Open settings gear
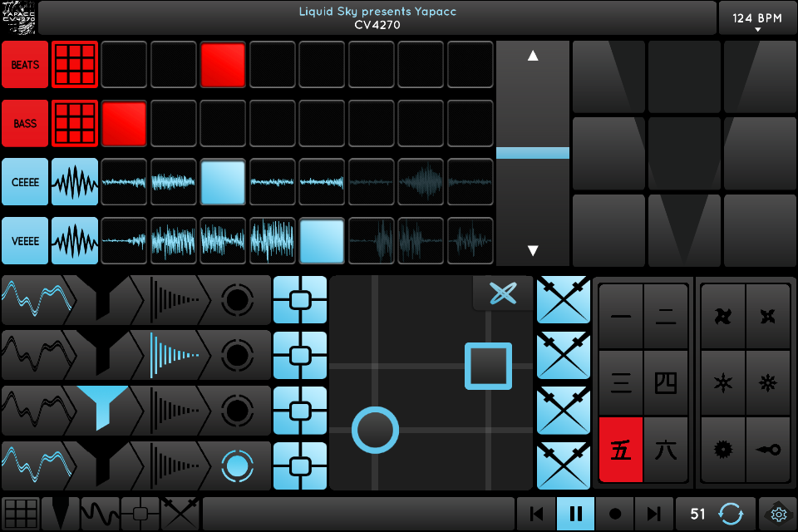Viewport: 798px width, 532px height. pos(778,515)
